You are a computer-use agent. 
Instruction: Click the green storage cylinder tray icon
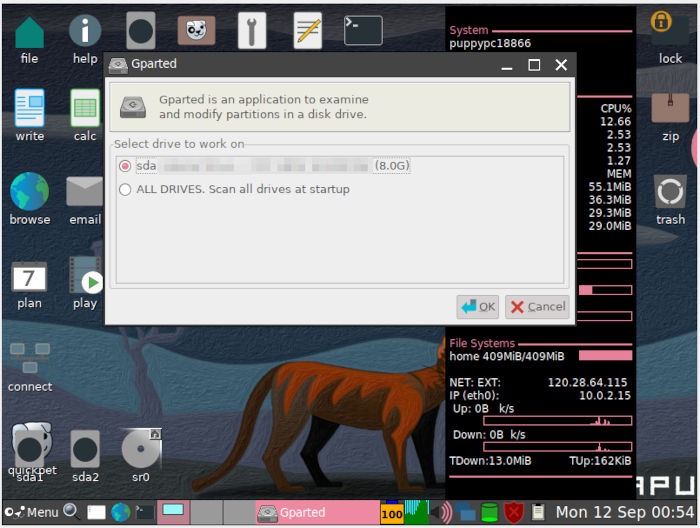(x=489, y=512)
